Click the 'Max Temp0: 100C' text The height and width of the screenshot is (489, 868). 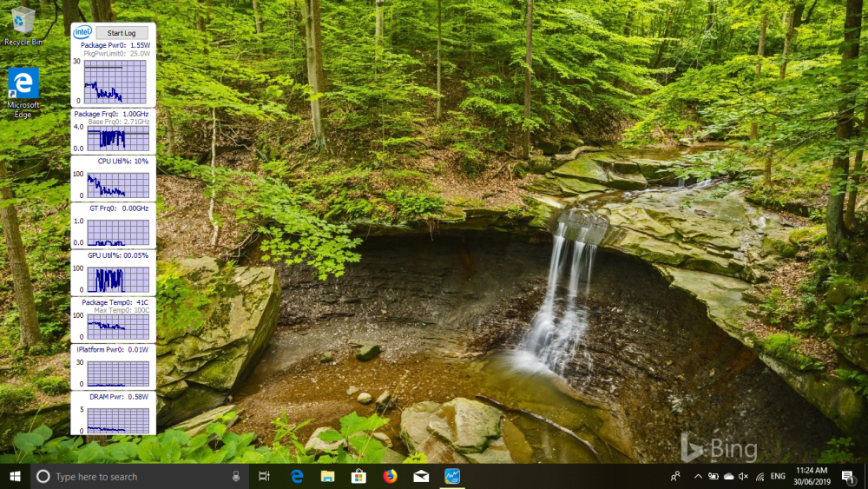[122, 310]
